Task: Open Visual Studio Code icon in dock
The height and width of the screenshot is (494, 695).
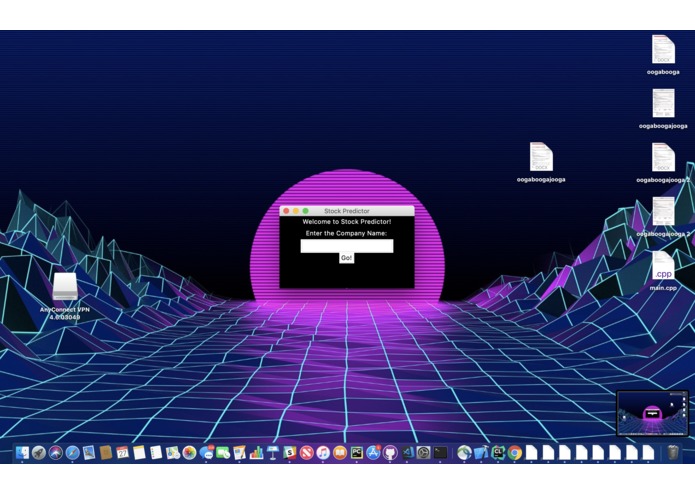Action: point(407,452)
